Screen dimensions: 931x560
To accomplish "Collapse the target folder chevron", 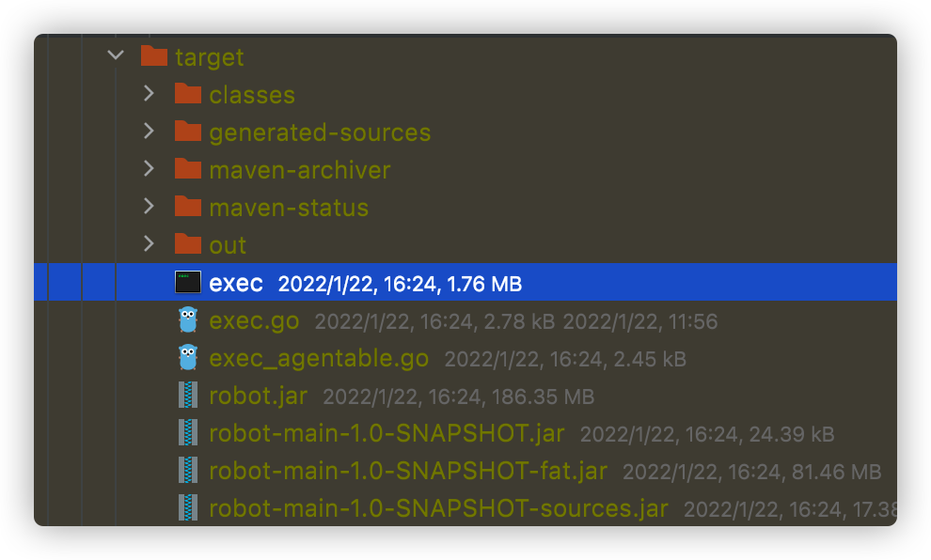I will [x=116, y=55].
